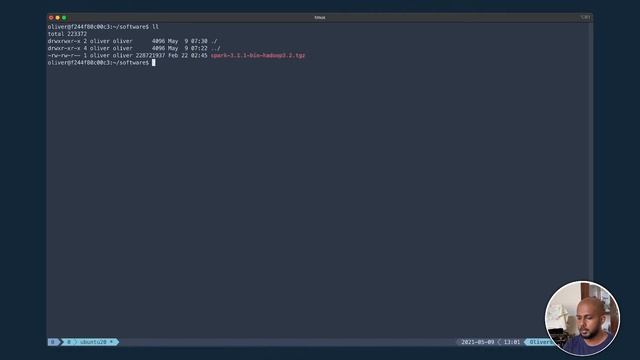Click the 'May 9 07:30' timestamp
Screen dimensions: 640x360
tap(188, 41)
